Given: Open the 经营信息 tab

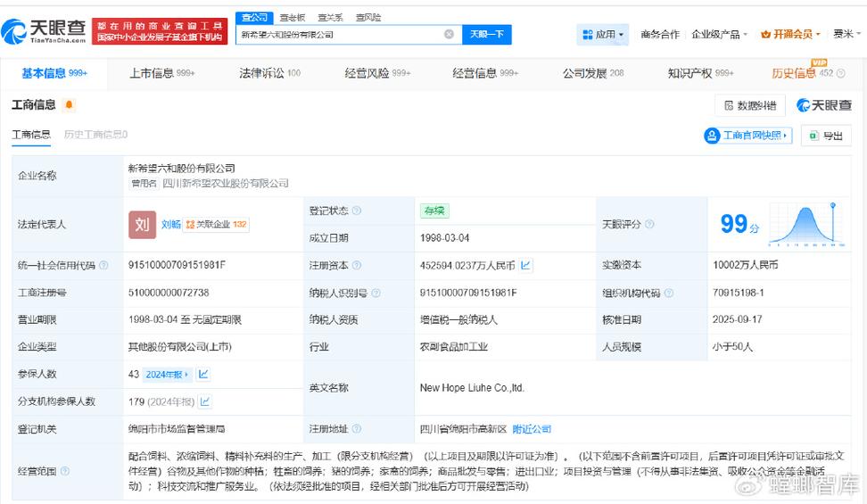Looking at the screenshot, I should click(x=485, y=73).
